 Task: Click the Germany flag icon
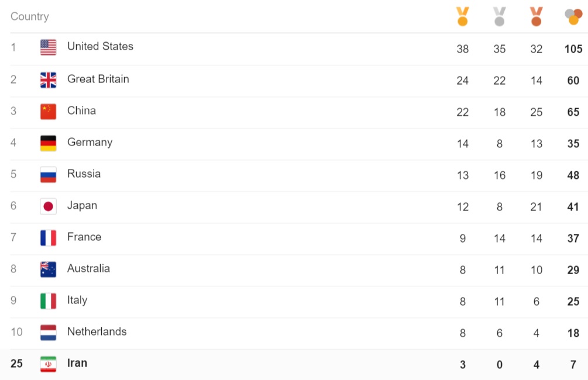48,143
